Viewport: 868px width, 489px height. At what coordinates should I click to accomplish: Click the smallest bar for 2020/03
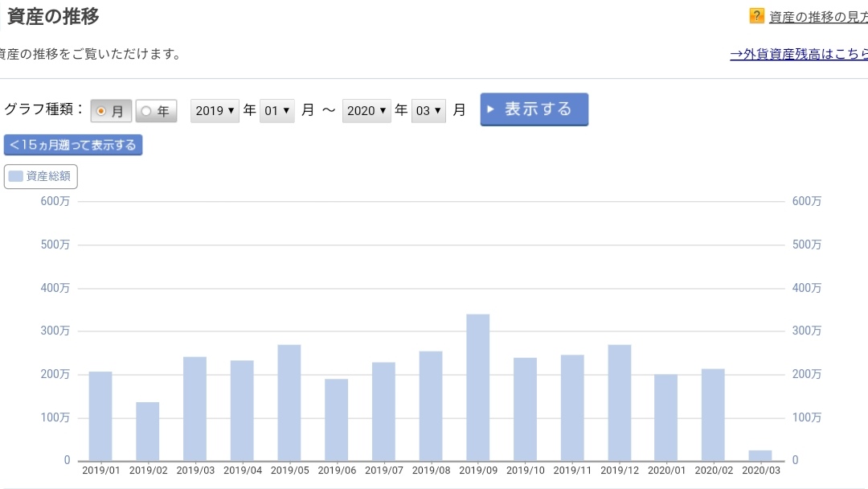760,455
